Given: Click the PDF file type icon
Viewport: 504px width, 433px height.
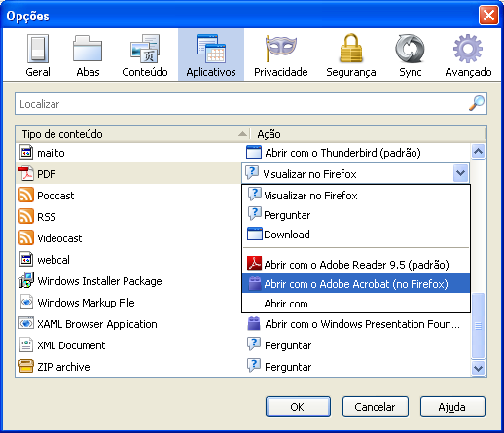Looking at the screenshot, I should coord(26,173).
